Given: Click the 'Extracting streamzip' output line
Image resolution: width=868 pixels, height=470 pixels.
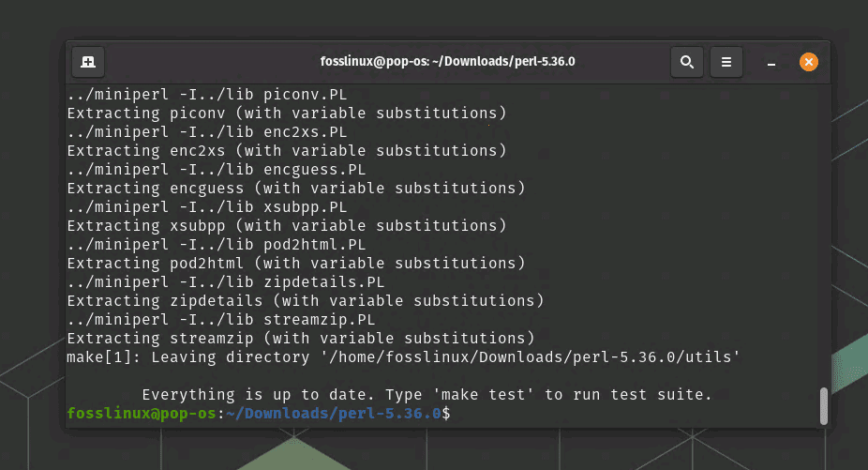Looking at the screenshot, I should tap(301, 338).
